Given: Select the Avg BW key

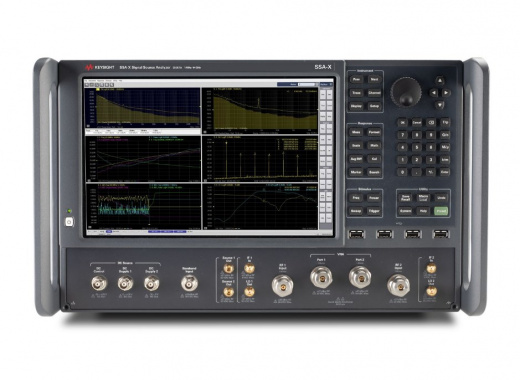Looking at the screenshot, I should [356, 159].
